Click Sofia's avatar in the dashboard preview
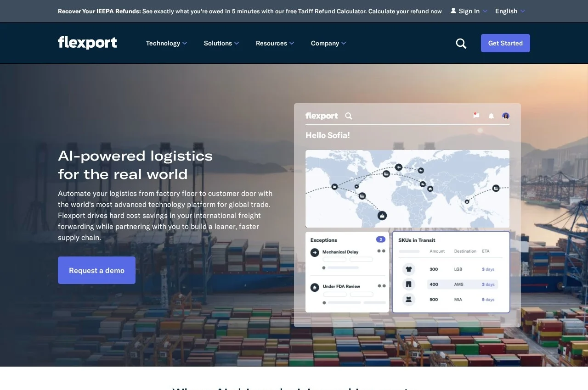 (x=506, y=116)
